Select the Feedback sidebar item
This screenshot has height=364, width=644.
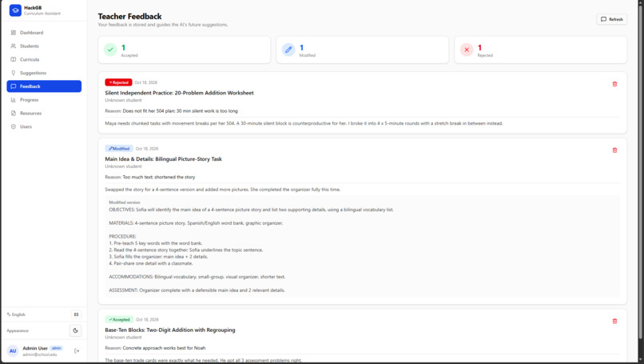44,86
